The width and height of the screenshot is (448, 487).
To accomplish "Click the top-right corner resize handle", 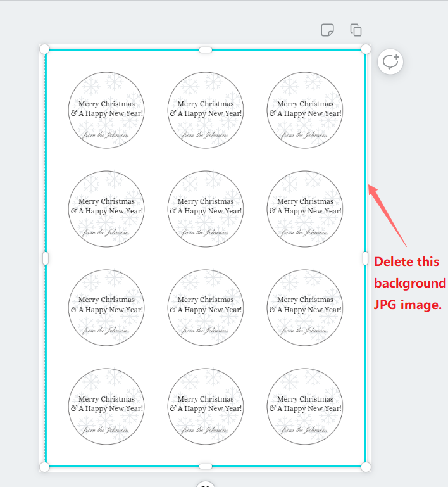I will tap(366, 49).
